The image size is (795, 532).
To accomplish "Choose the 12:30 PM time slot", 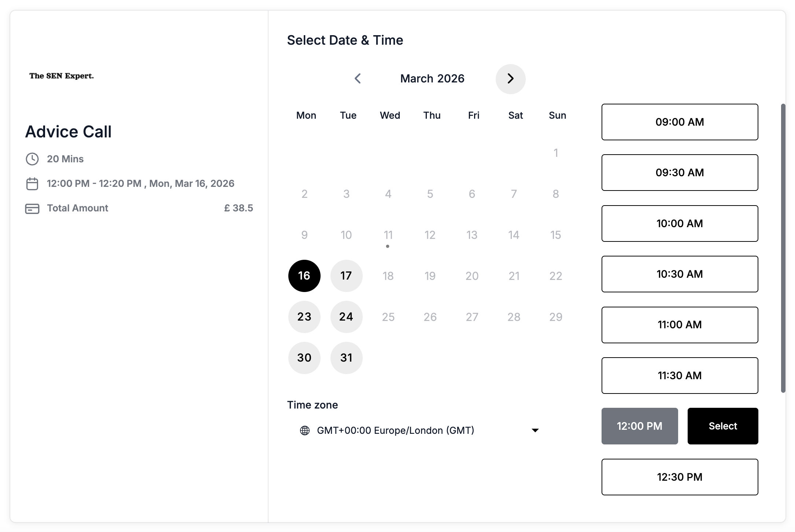I will pos(679,477).
